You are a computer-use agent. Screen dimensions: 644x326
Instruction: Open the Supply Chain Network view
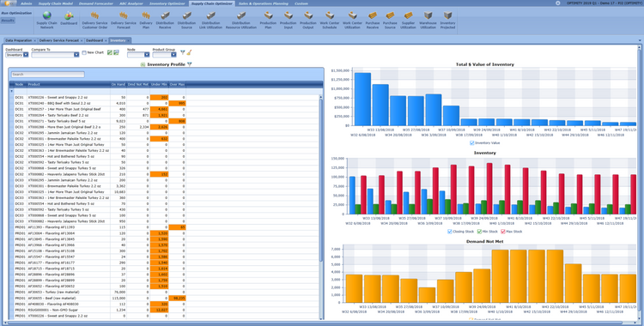[x=47, y=20]
